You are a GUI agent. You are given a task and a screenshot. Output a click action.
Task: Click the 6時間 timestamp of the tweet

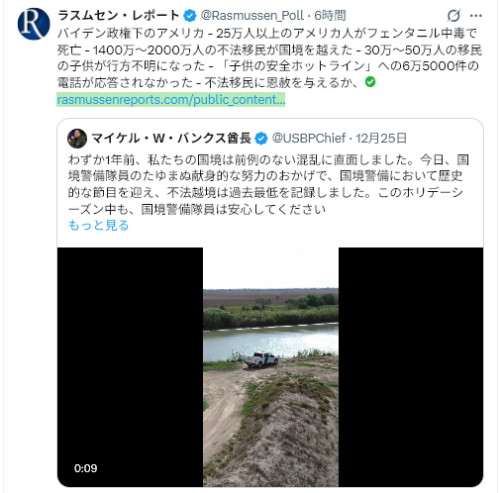coord(330,16)
